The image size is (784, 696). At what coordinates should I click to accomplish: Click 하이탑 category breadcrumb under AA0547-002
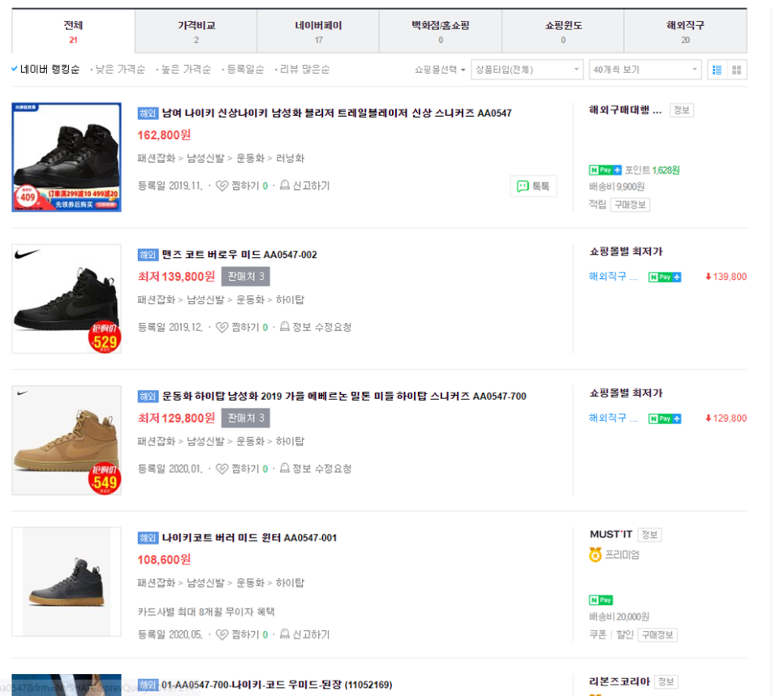[290, 300]
